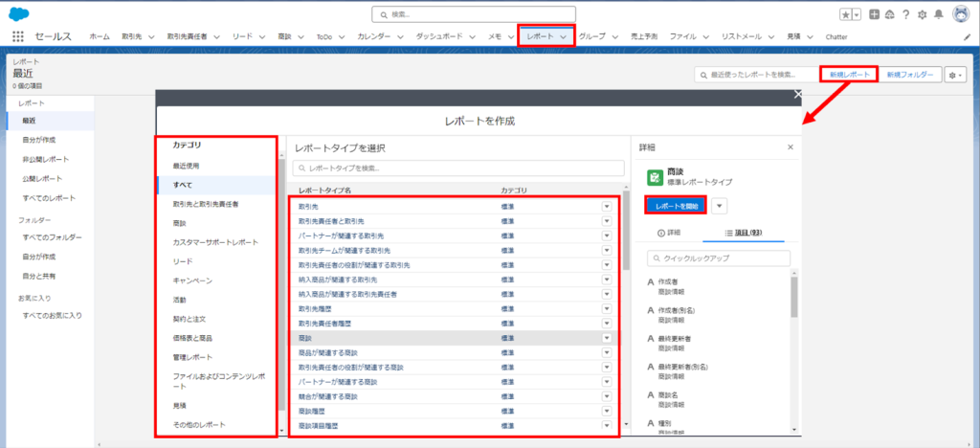Expand the favorites list arrow beside the star
980x448 pixels.
click(857, 14)
